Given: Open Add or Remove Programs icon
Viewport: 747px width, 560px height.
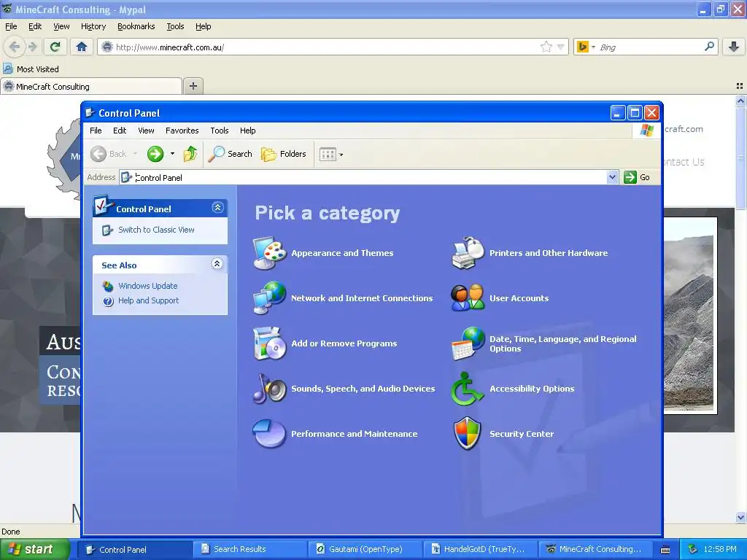Looking at the screenshot, I should tap(270, 343).
